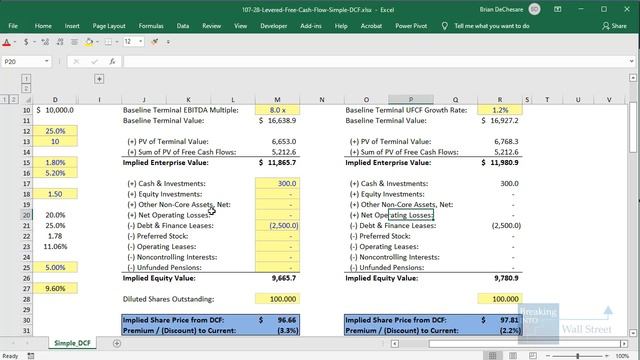Screen dimensions: 640x360
Task: Open the Power Pivot ribbon tab
Action: coord(411,26)
